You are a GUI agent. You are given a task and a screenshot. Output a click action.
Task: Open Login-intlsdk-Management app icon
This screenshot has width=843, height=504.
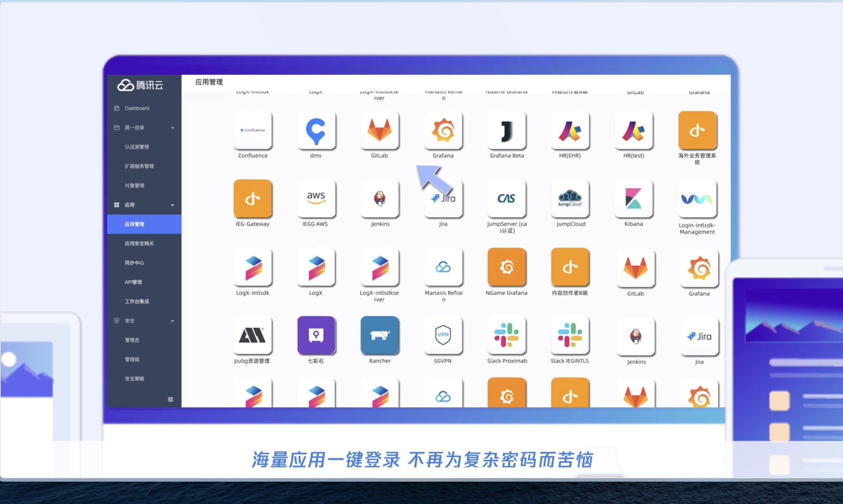tap(697, 199)
